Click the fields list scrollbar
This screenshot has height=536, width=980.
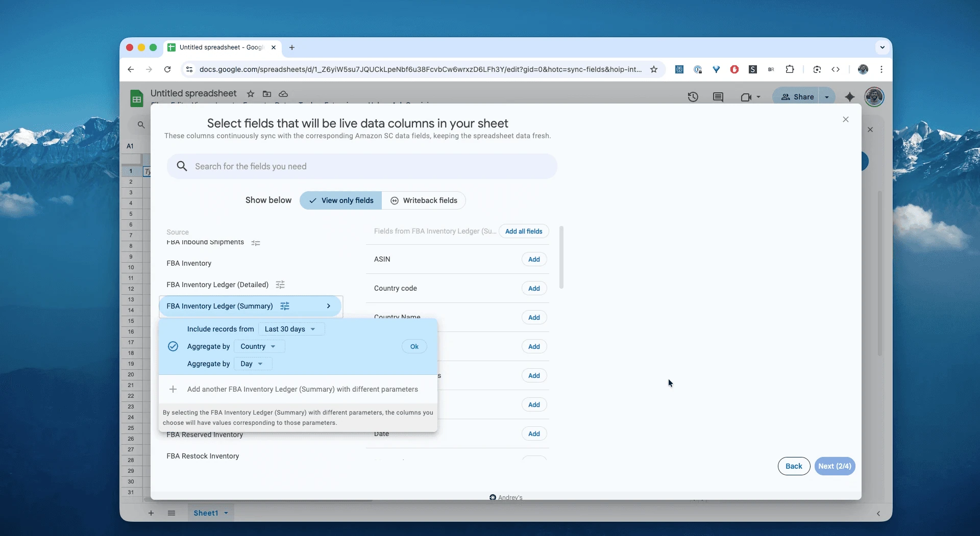[561, 258]
